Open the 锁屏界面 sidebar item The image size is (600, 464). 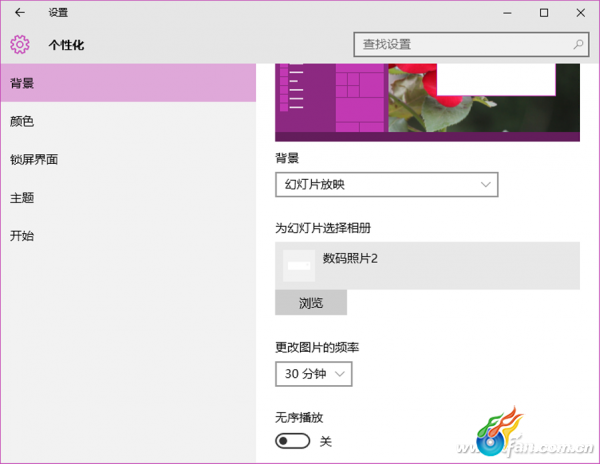click(x=128, y=160)
